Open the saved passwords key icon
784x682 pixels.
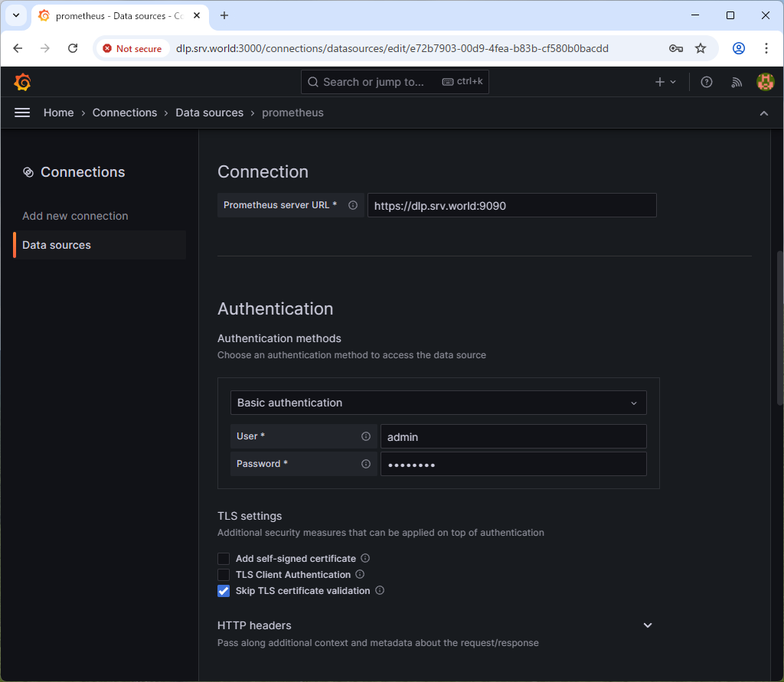pyautogui.click(x=676, y=48)
